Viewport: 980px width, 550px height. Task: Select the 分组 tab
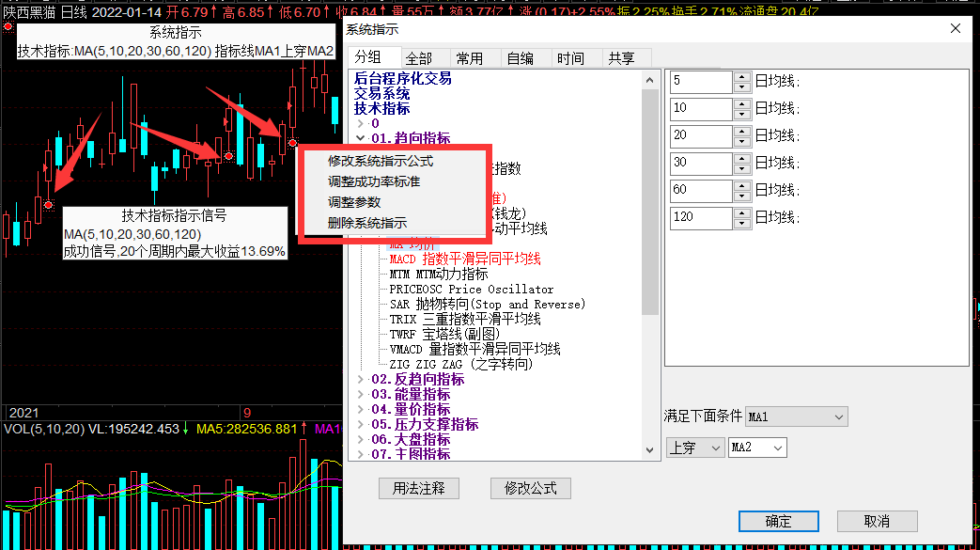[x=368, y=57]
